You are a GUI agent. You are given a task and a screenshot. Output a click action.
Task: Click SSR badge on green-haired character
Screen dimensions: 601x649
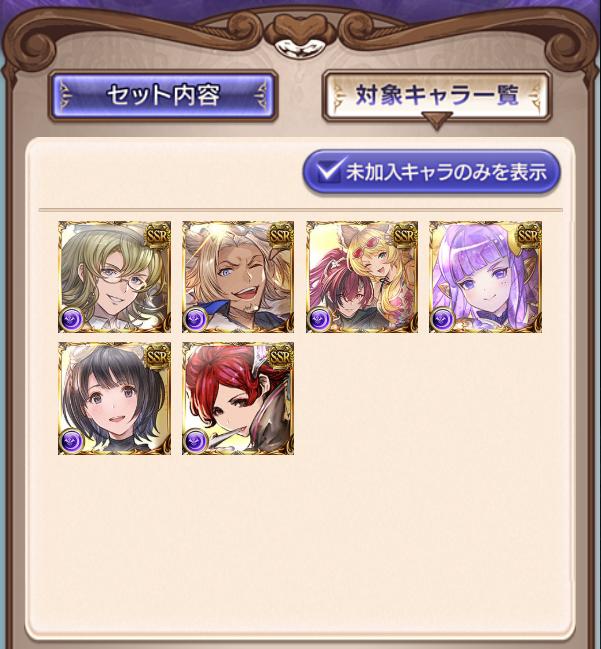coord(158,236)
